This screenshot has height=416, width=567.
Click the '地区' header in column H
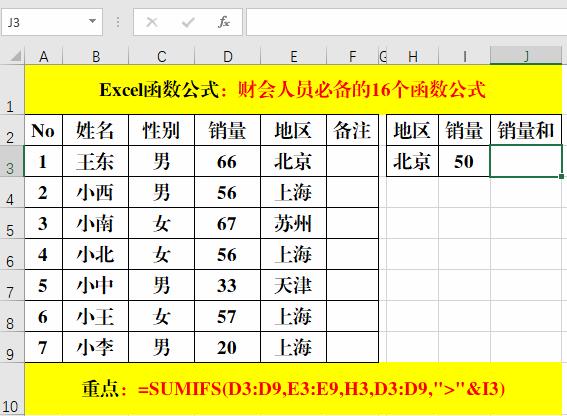tap(413, 130)
